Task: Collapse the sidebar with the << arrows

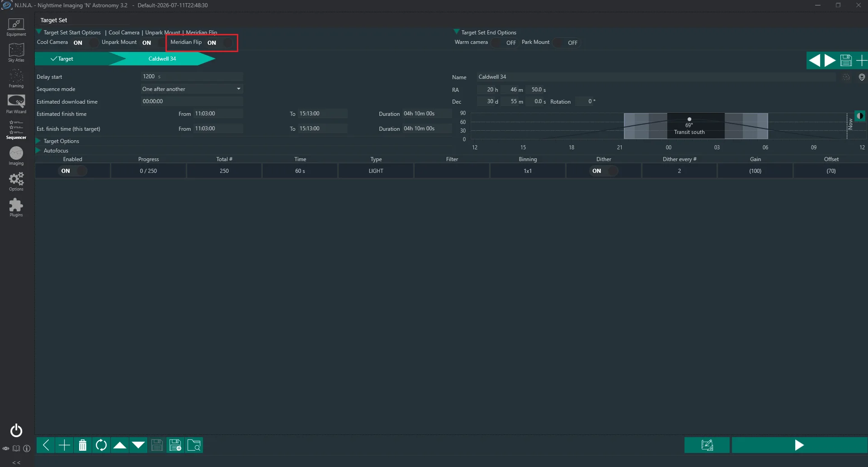Action: (x=16, y=462)
